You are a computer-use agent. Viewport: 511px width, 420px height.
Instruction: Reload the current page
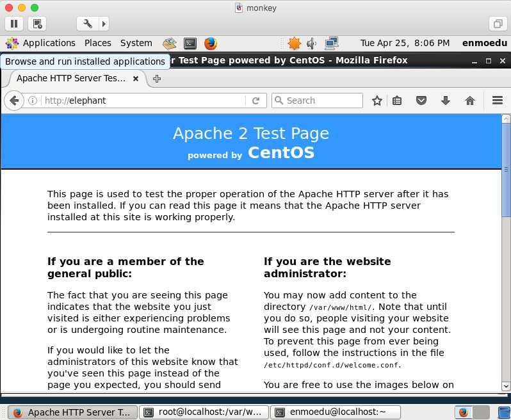pyautogui.click(x=256, y=101)
